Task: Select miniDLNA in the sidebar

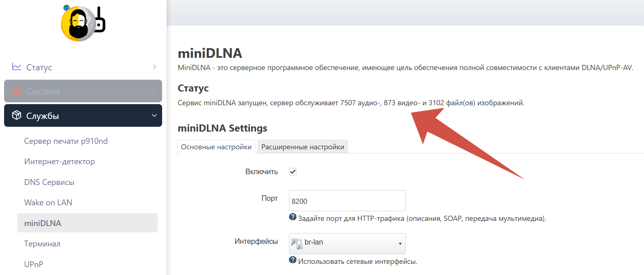Action: (88, 223)
